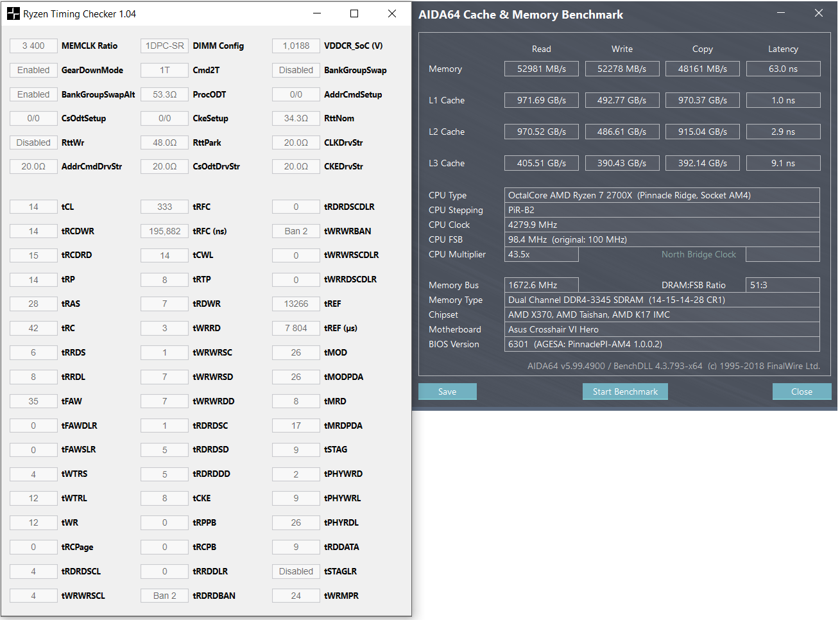Viewport: 840px width, 620px height.
Task: Click the VDDCR_SoC voltage value 1,0188
Action: click(296, 46)
